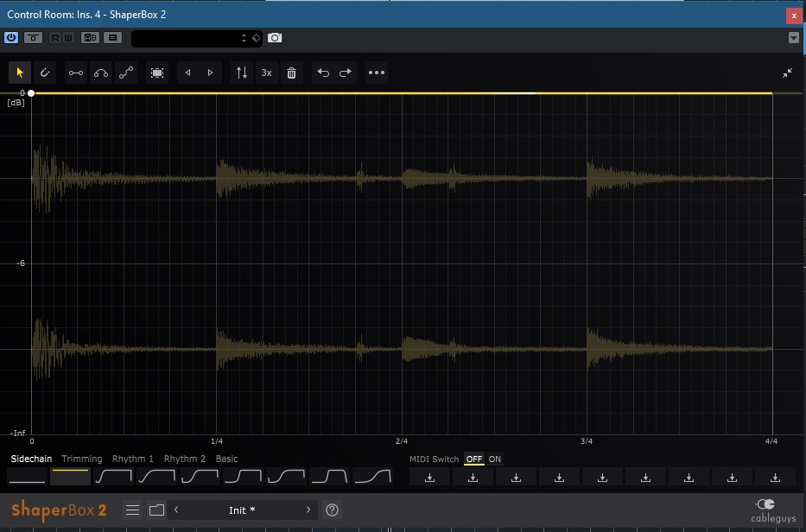Choose the arc curve segment tool
This screenshot has width=806, height=532.
[x=101, y=73]
